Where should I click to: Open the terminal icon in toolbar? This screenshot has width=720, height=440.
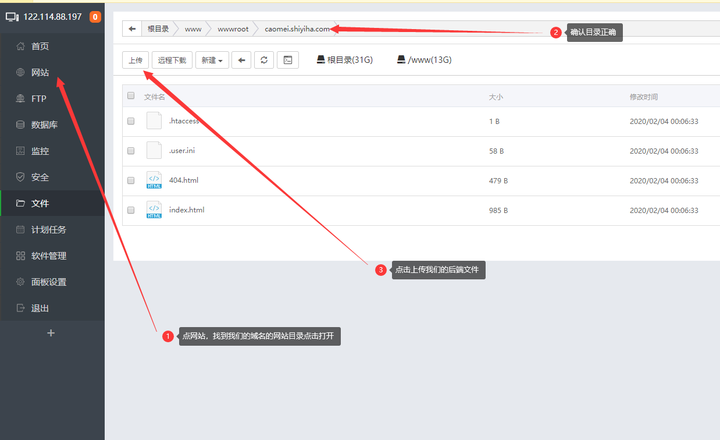288,60
